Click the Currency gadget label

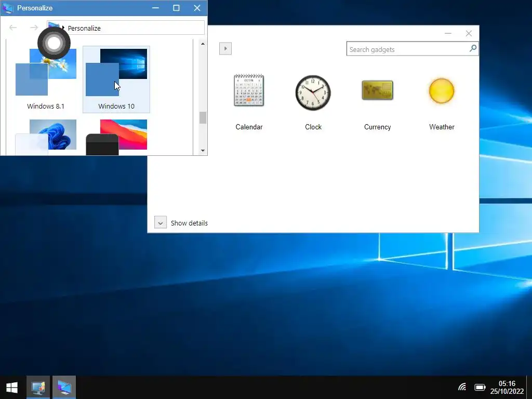tap(377, 127)
